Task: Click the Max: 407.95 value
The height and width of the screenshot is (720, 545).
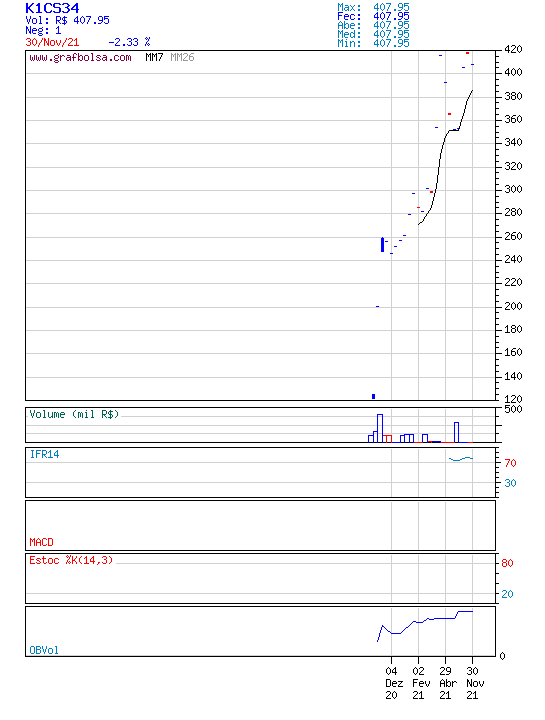Action: click(x=373, y=7)
